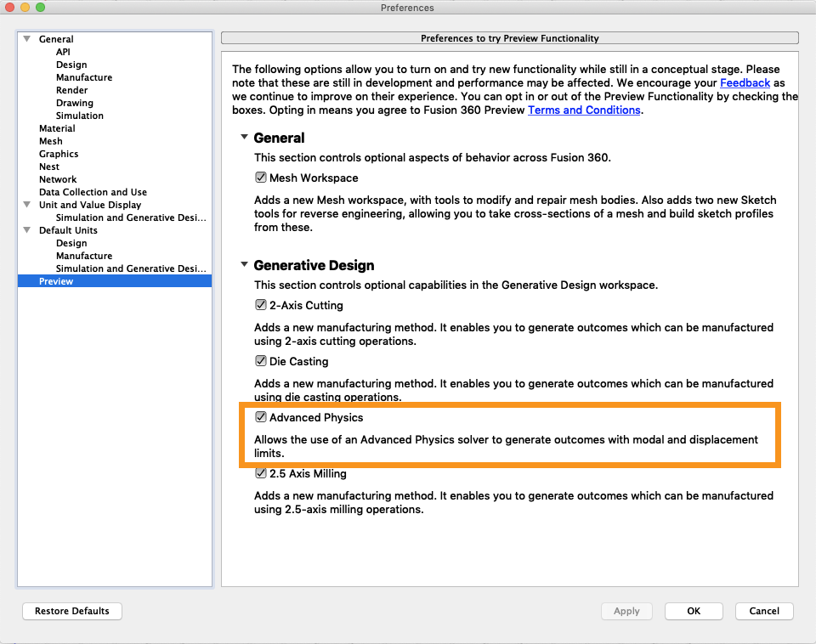Collapse the Generative Design section triangle
The height and width of the screenshot is (644, 816).
tap(244, 265)
